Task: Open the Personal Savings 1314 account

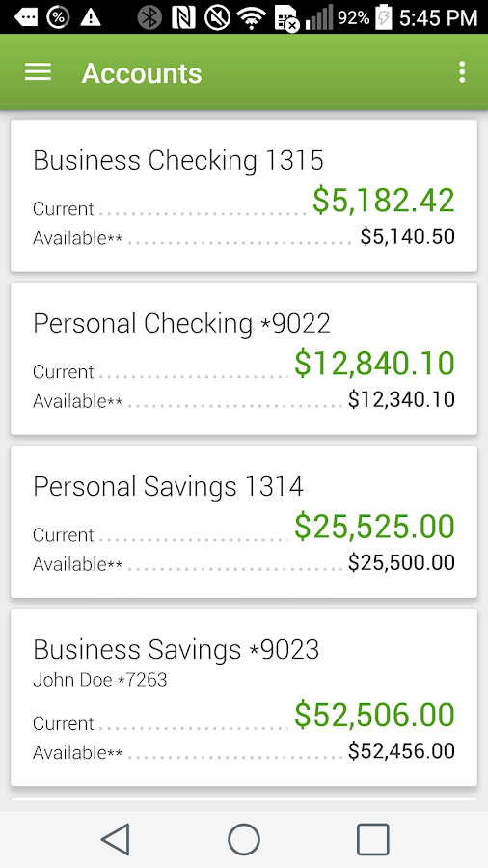Action: pos(244,522)
